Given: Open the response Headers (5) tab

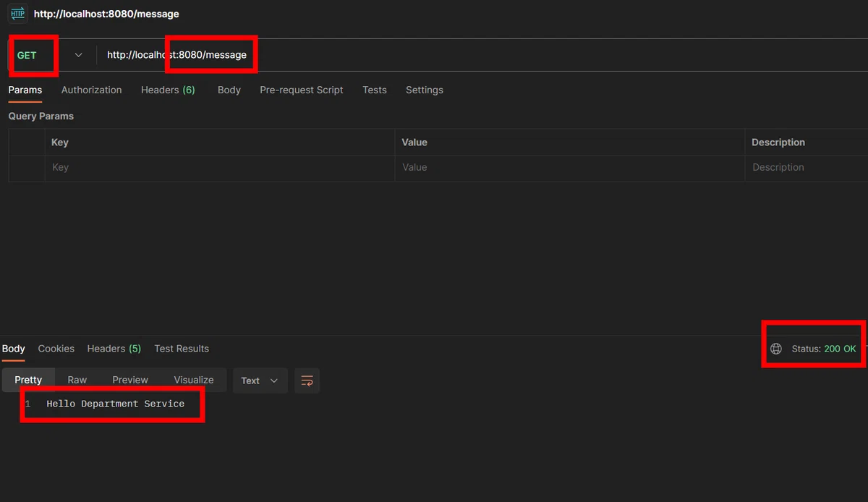Looking at the screenshot, I should tap(114, 349).
